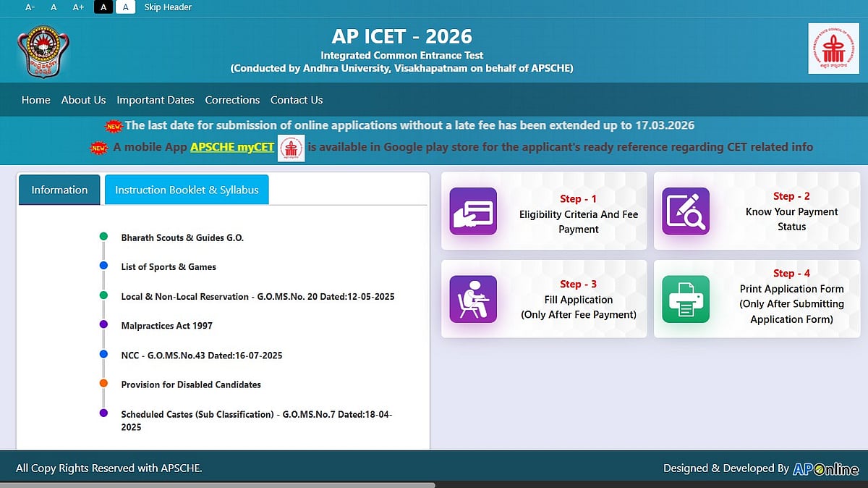Click the Andhra University logo

[43, 48]
